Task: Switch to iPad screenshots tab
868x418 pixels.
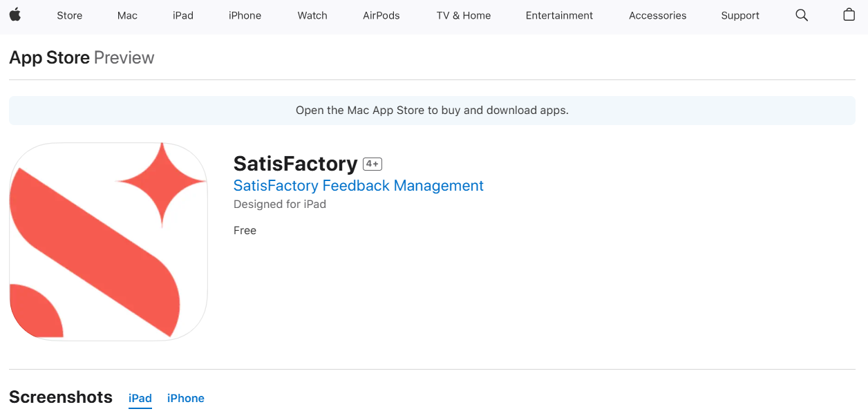Action: (x=140, y=398)
